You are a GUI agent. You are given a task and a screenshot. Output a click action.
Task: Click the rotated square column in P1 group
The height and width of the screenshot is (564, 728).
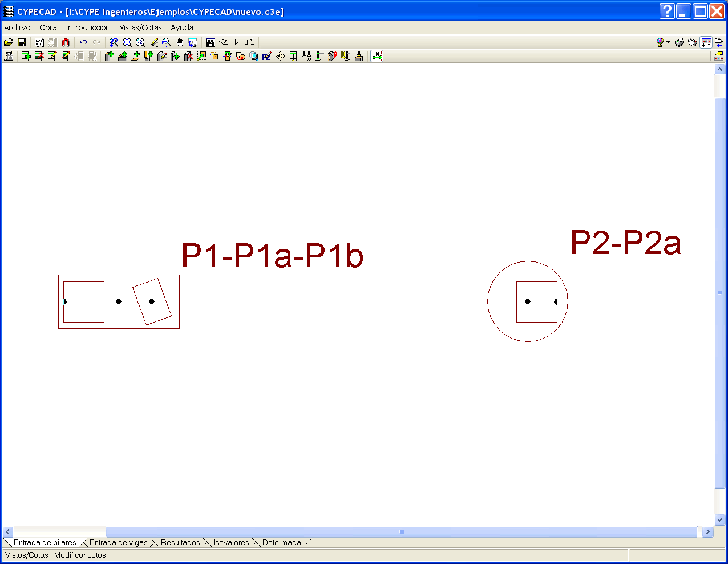point(152,301)
